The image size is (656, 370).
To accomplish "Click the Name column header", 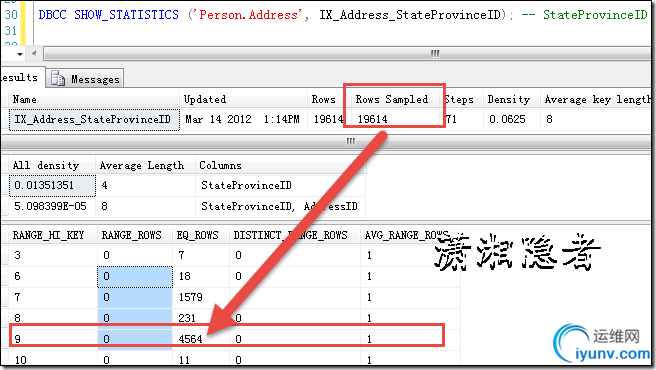I will point(94,99).
